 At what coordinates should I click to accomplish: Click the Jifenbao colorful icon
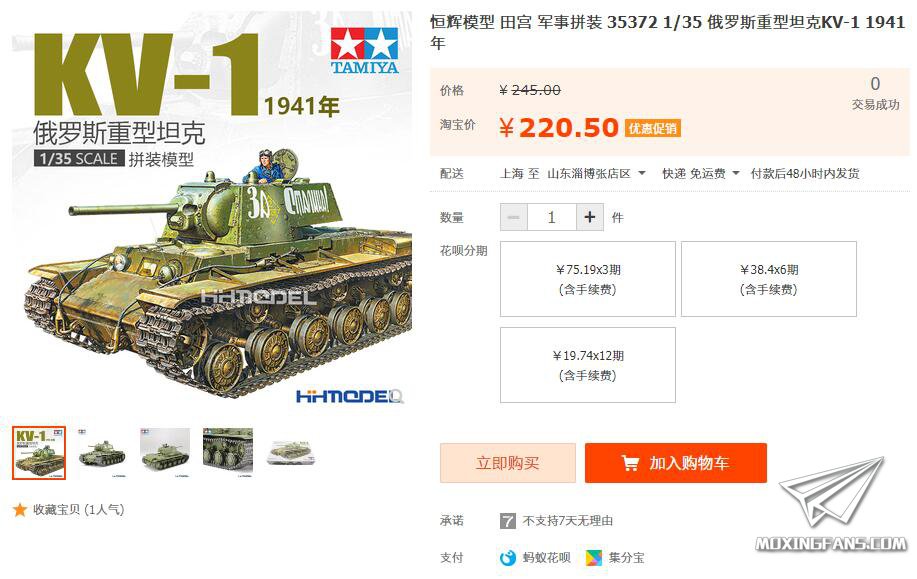point(594,558)
